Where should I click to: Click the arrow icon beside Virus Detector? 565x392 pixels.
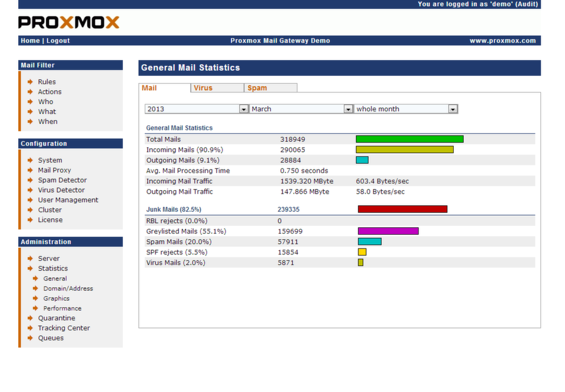point(30,190)
